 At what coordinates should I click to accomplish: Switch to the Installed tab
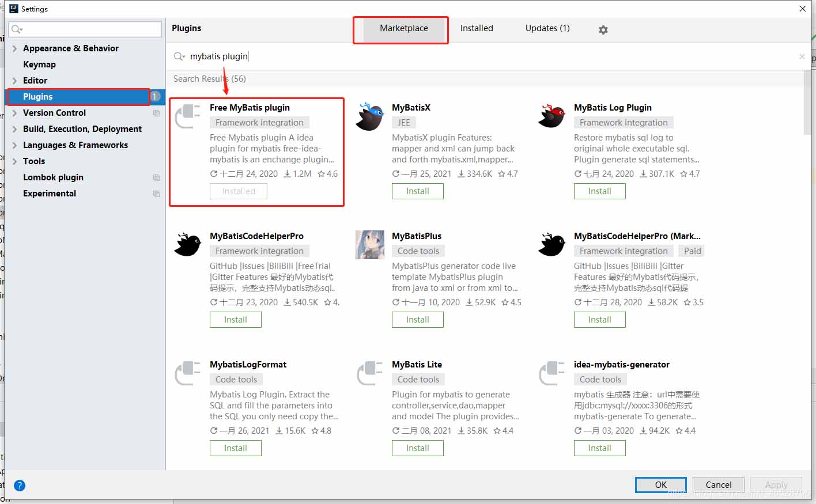click(477, 28)
